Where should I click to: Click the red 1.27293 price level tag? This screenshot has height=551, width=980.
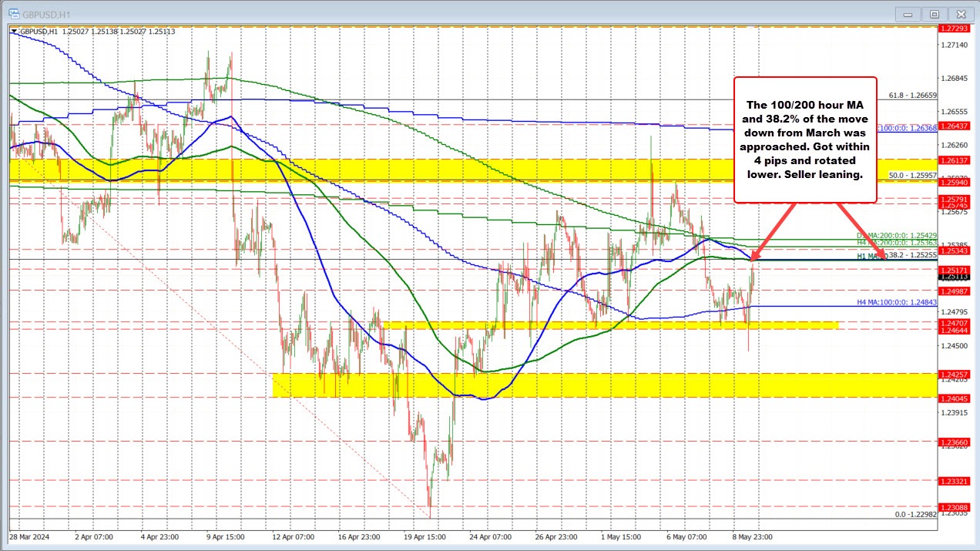(x=954, y=28)
